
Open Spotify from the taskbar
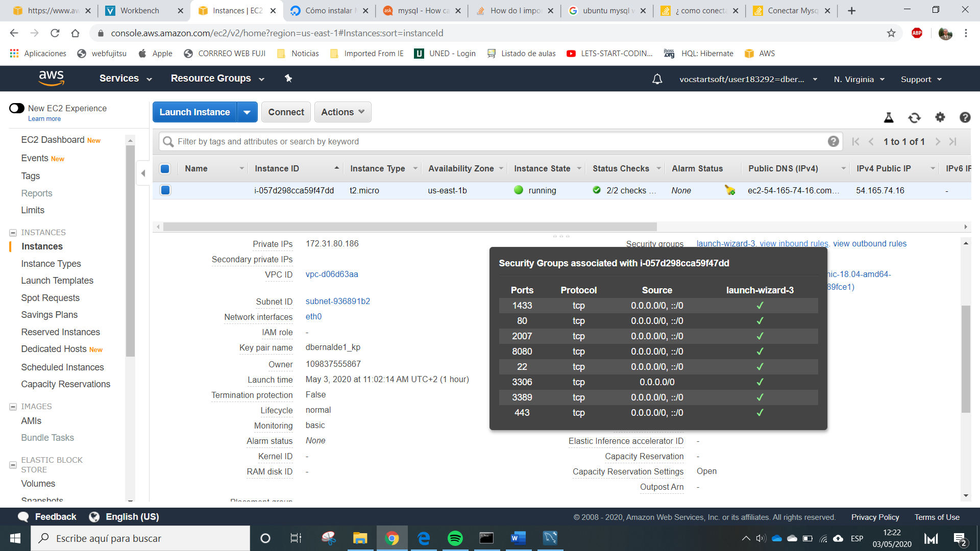tap(455, 538)
